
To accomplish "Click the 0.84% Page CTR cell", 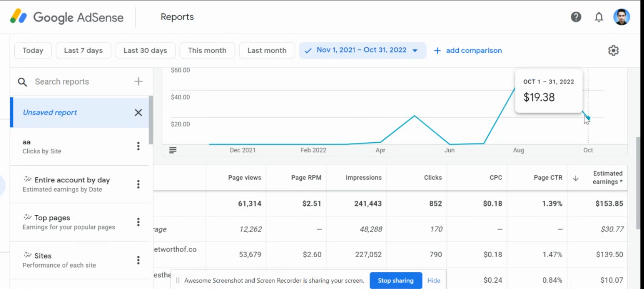I will coord(553,280).
